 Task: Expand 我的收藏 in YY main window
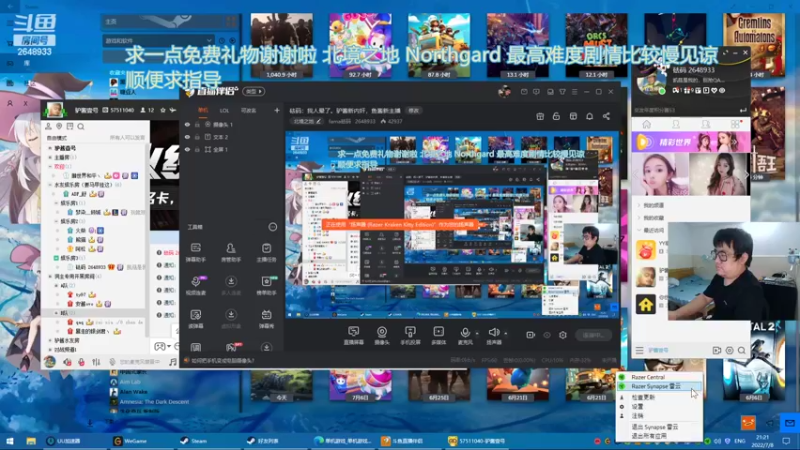click(639, 218)
